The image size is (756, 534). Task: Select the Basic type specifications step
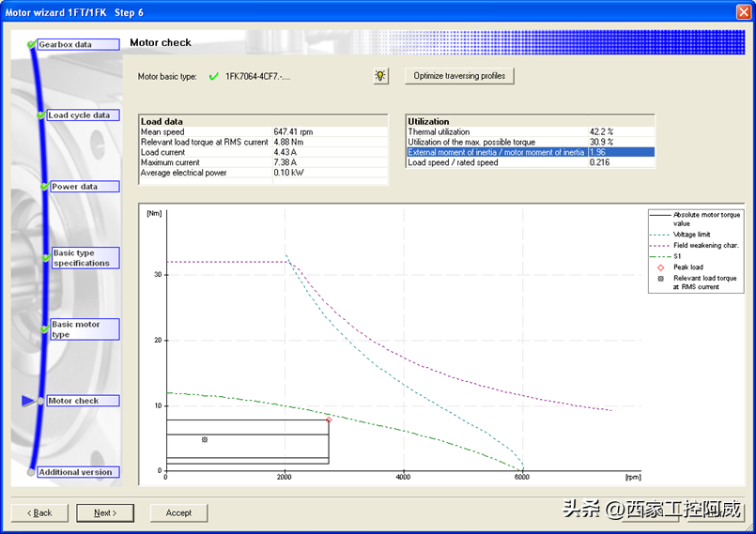click(x=85, y=258)
